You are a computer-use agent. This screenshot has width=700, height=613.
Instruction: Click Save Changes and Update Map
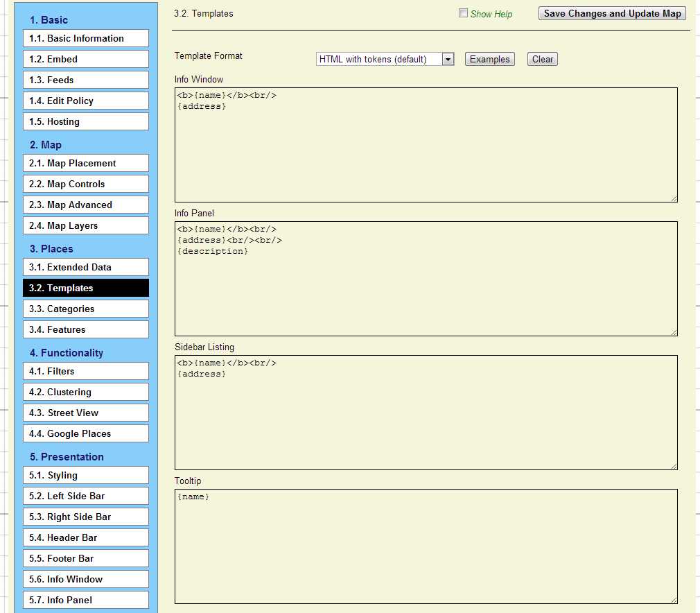tap(612, 13)
